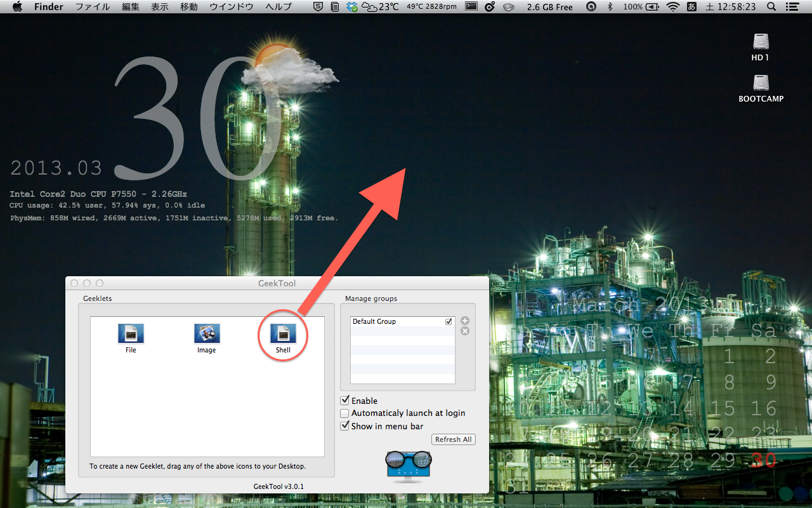Open the 表示 menu
This screenshot has width=812, height=508.
pyautogui.click(x=160, y=7)
